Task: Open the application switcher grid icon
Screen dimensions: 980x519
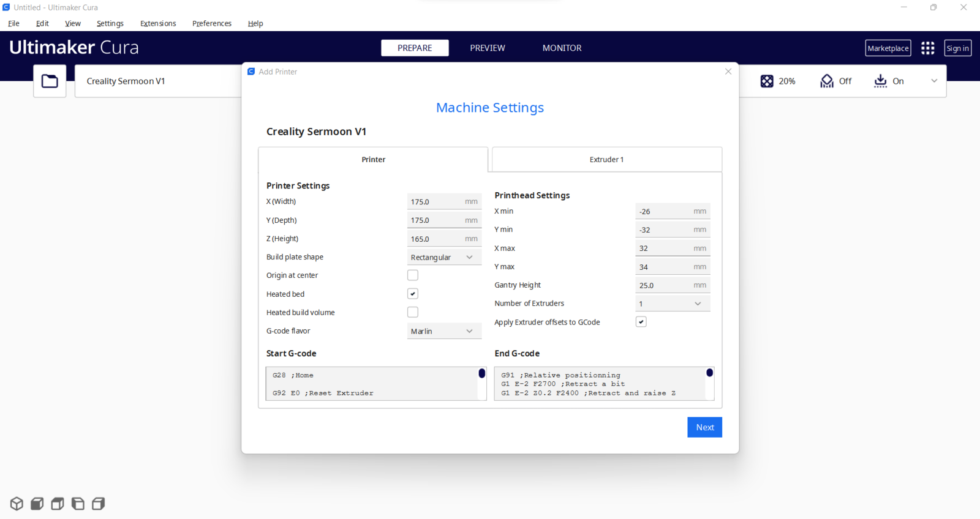Action: 928,48
